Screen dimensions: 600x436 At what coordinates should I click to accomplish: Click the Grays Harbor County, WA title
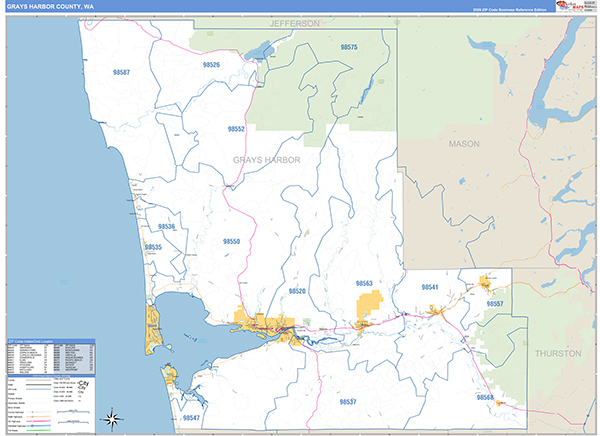(50, 7)
